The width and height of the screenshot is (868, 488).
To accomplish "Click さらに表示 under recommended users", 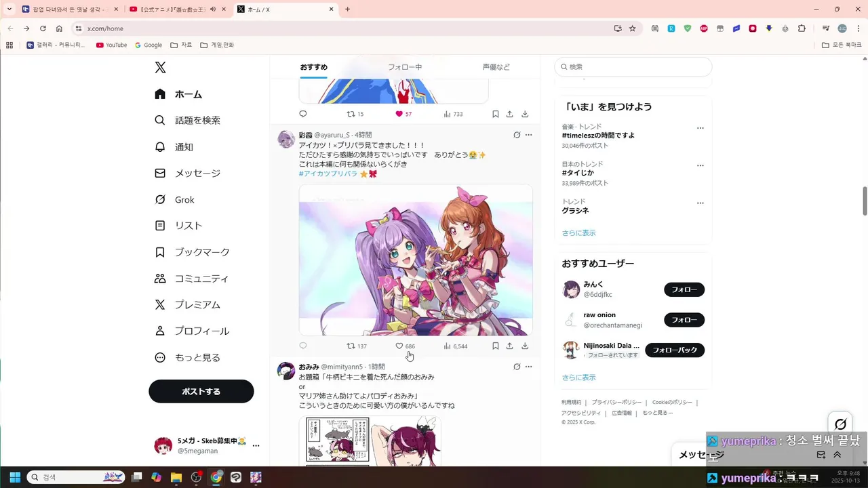I will click(x=578, y=378).
